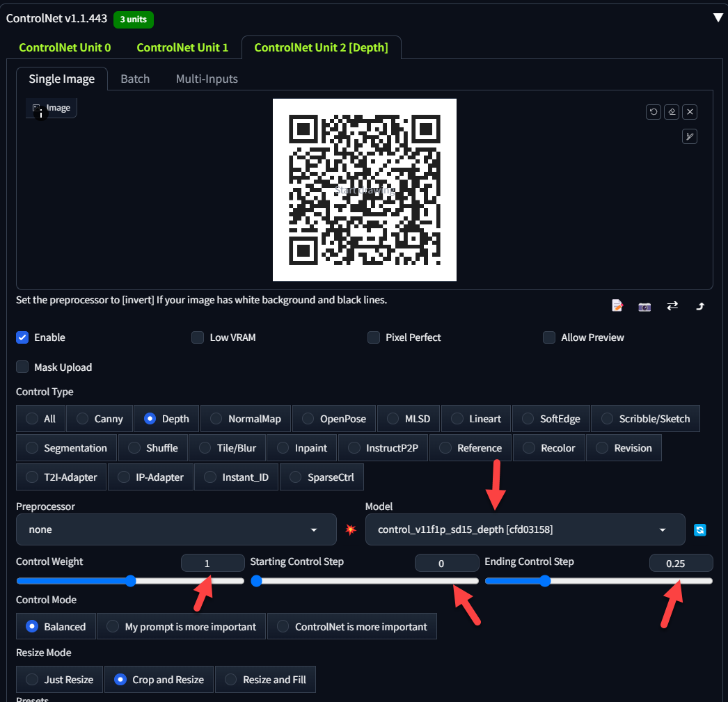
Task: Select Just Resize mode
Action: click(x=59, y=680)
